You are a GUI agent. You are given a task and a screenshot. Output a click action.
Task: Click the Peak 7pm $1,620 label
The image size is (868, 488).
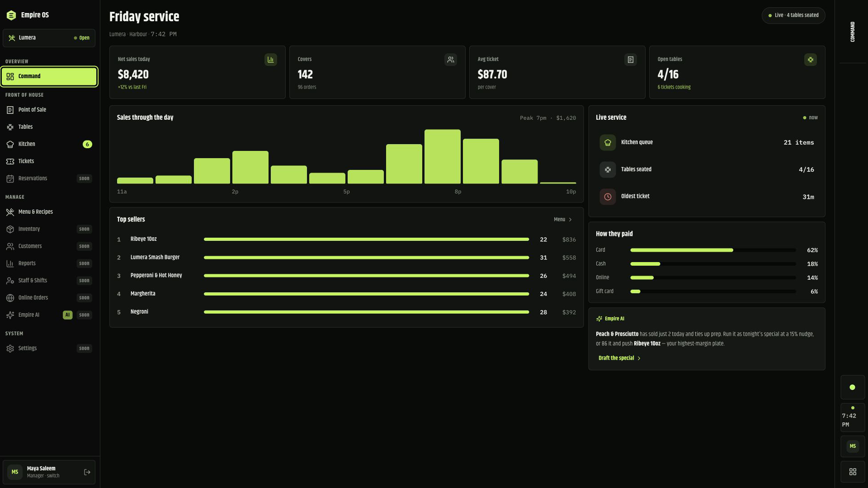[548, 118]
